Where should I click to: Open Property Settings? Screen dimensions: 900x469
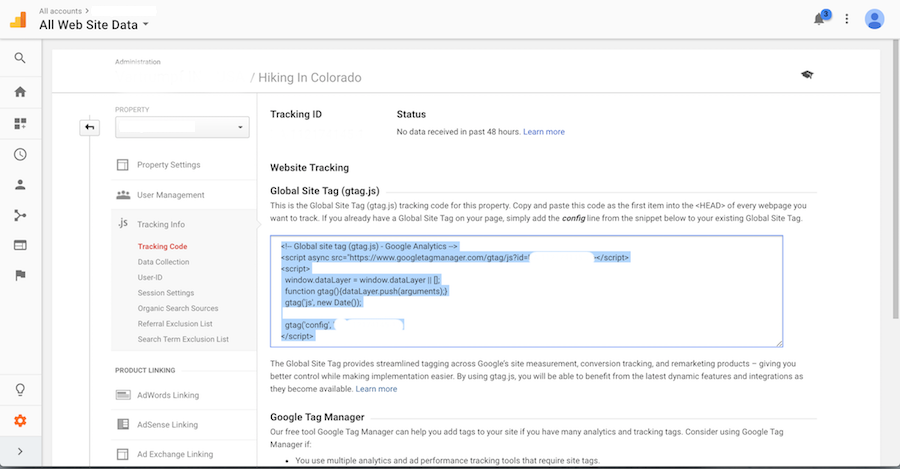169,165
